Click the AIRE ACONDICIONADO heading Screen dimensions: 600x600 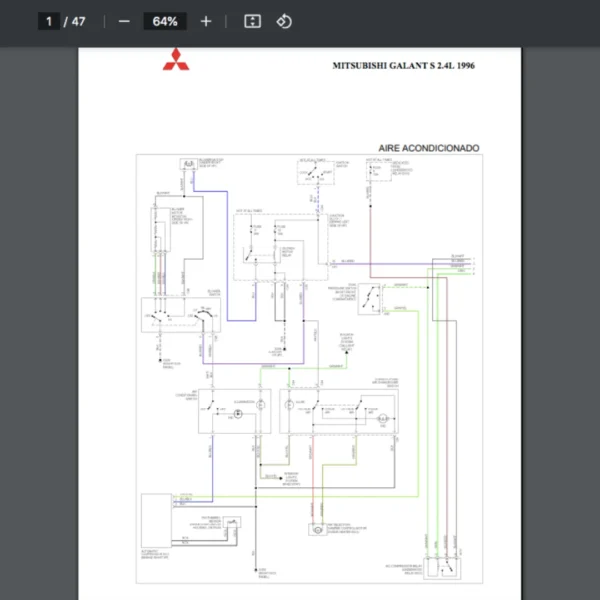(x=428, y=148)
